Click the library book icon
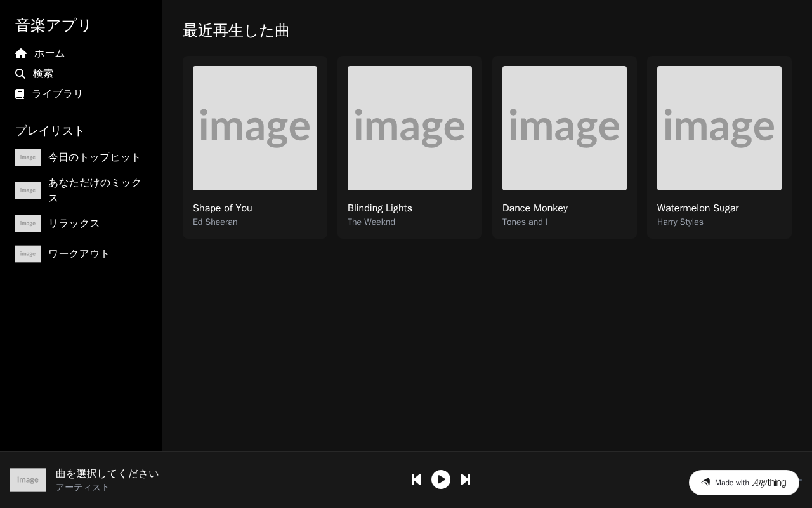812x508 pixels. 20,94
